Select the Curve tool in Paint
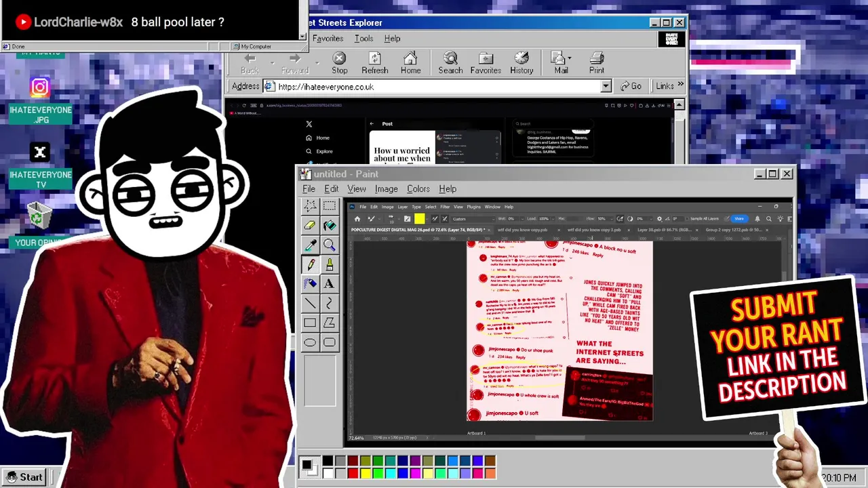The image size is (868, 488). pos(330,304)
